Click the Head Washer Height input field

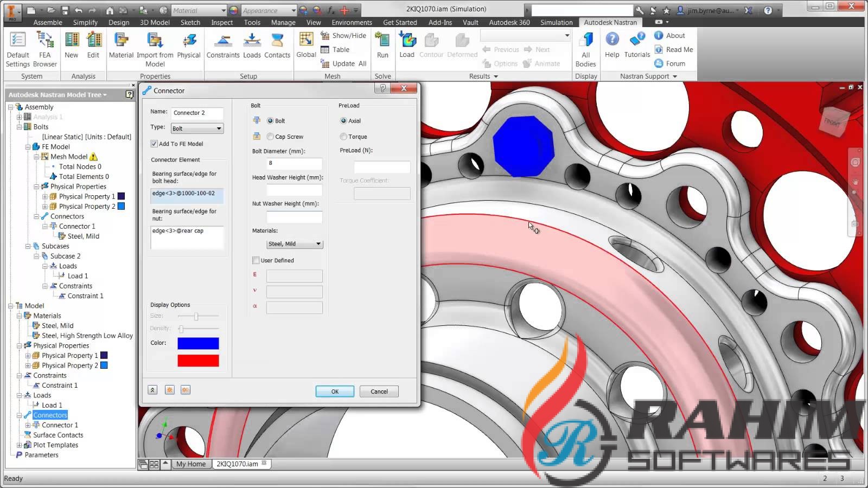point(295,190)
